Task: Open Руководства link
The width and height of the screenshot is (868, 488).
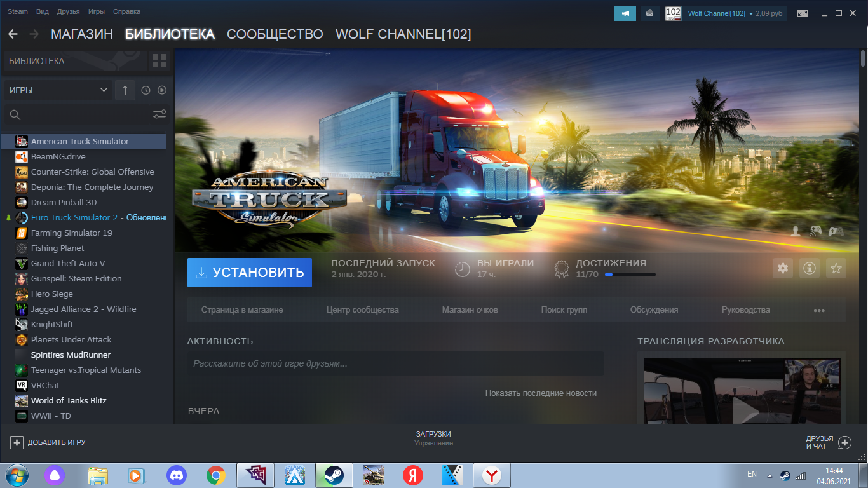Action: pos(746,310)
